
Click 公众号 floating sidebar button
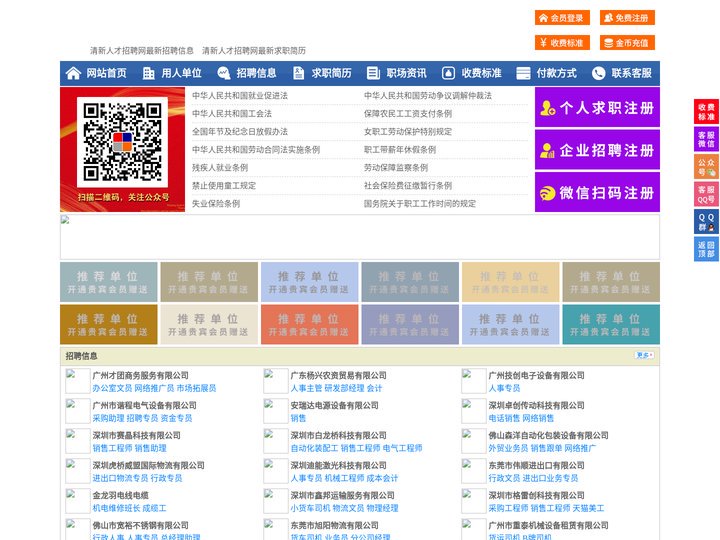coord(706,167)
